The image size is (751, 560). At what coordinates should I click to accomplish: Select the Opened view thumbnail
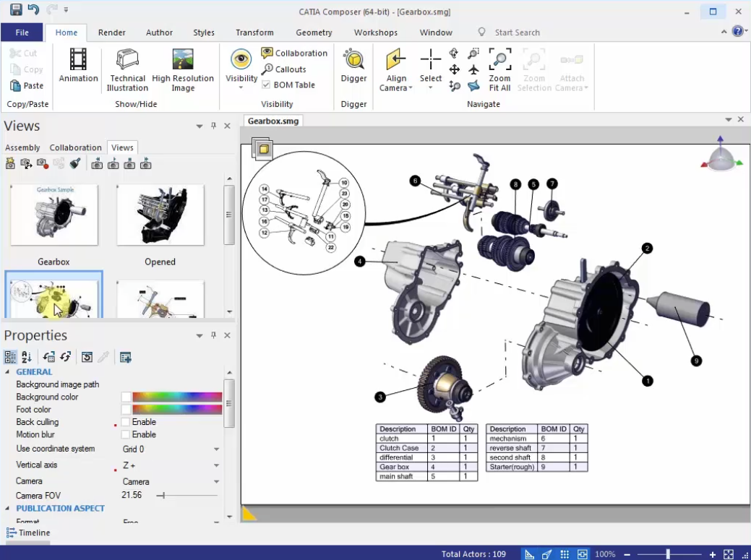tap(160, 215)
